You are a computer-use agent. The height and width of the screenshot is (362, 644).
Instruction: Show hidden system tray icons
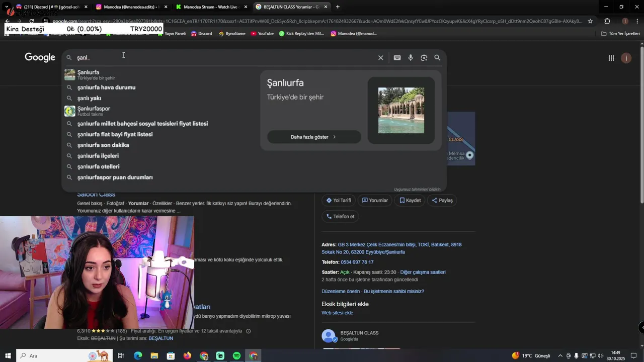click(x=560, y=356)
